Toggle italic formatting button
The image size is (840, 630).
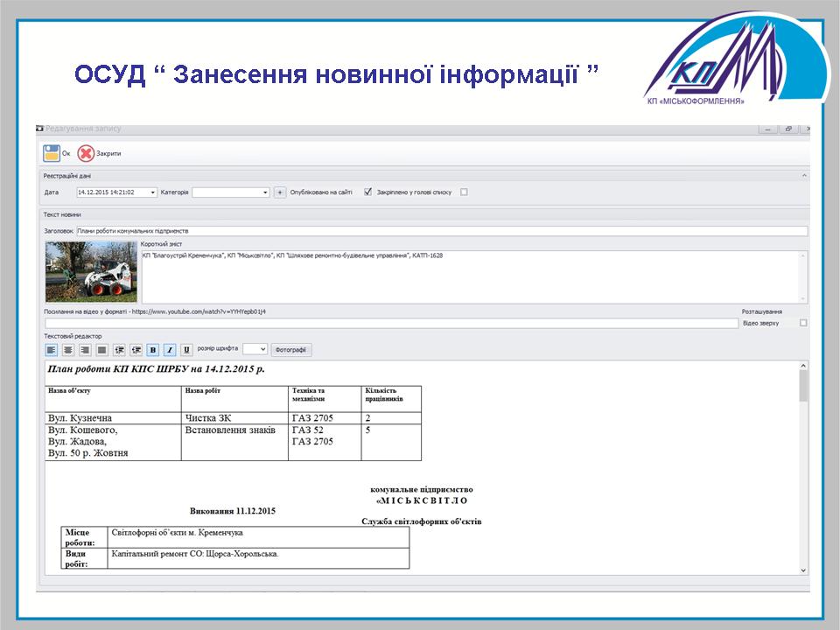[170, 350]
